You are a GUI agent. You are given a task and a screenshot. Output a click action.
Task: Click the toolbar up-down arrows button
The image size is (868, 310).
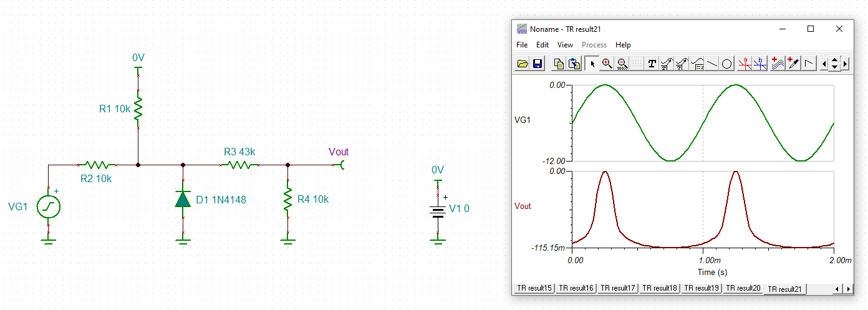click(x=835, y=64)
